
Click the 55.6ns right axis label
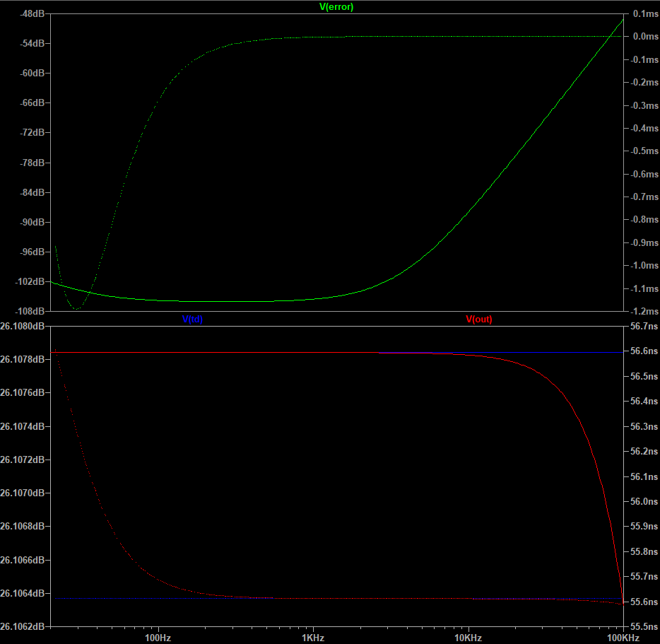click(644, 602)
